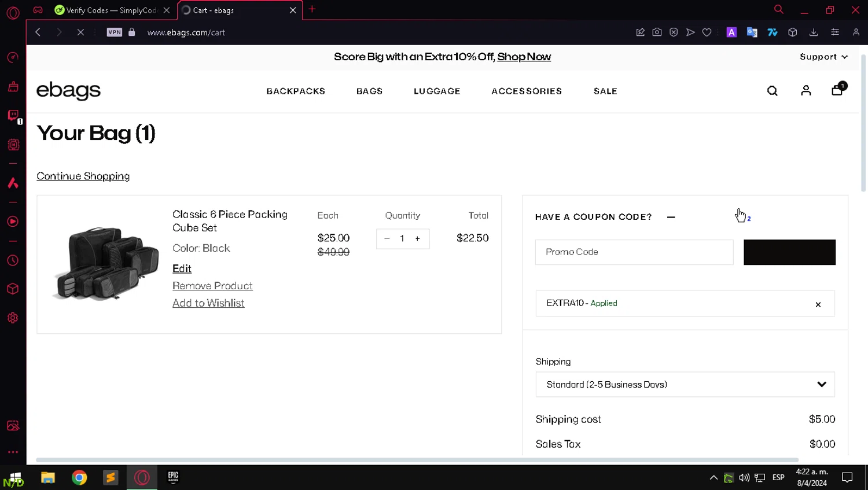Open the Windows notification center
Screen dimensions: 868x490
[x=847, y=477]
